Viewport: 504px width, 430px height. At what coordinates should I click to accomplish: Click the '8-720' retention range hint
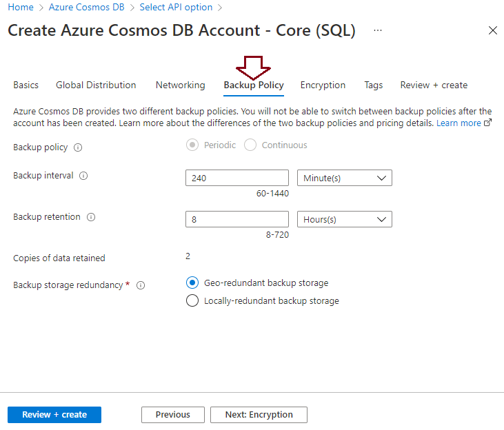[277, 235]
